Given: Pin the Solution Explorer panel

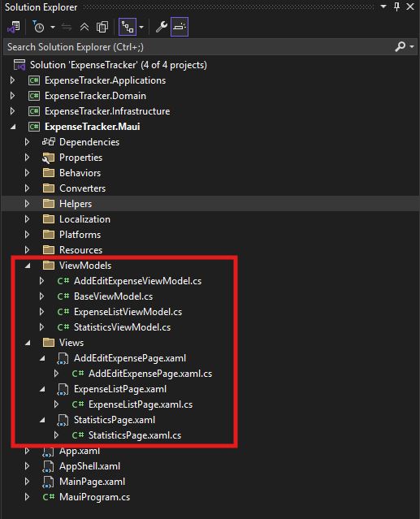Looking at the screenshot, I should click(396, 6).
